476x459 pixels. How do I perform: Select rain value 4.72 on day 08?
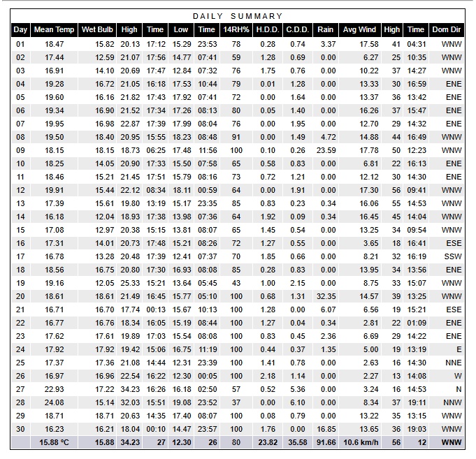pyautogui.click(x=328, y=137)
